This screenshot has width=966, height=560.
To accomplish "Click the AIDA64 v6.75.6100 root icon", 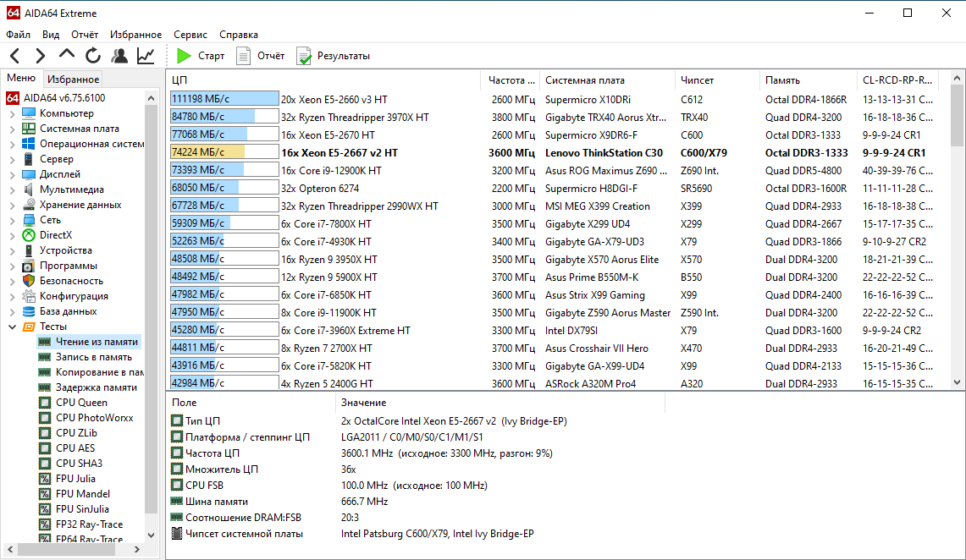I will [x=13, y=98].
